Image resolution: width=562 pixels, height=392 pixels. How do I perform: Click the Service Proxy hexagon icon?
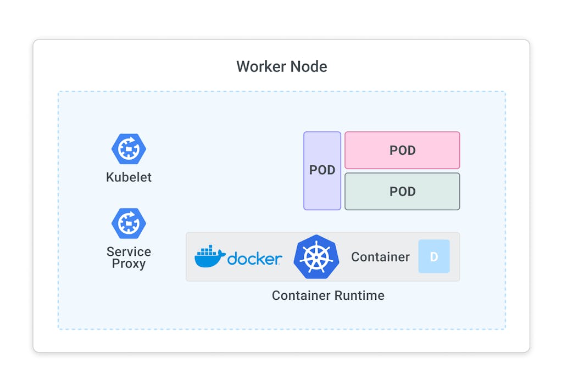[x=129, y=223]
